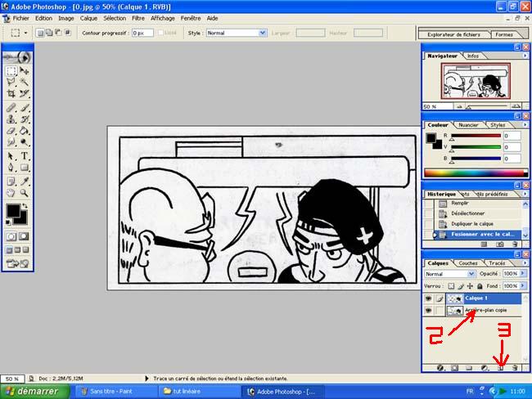The height and width of the screenshot is (399, 532).
Task: Select the Zoom magnifier tool
Action: click(x=24, y=193)
